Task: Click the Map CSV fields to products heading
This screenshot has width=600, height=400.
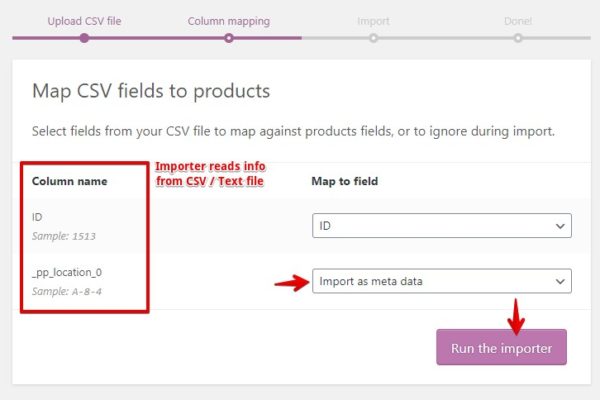Action: point(151,91)
